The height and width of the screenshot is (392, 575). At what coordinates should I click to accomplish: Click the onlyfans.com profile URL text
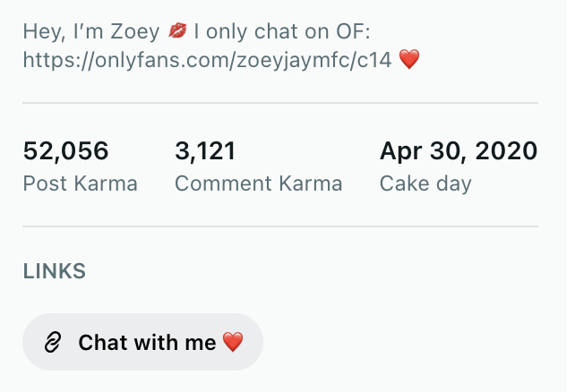pos(208,62)
